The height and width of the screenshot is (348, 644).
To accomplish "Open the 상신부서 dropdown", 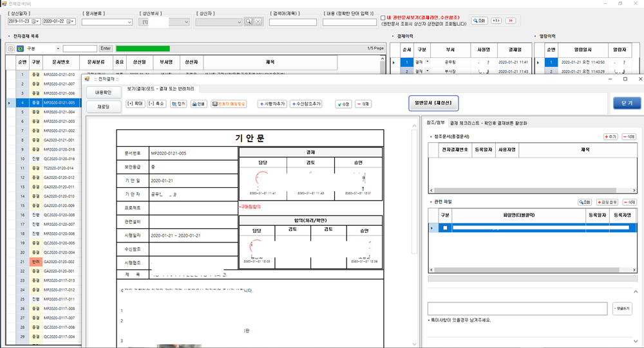I will (186, 22).
